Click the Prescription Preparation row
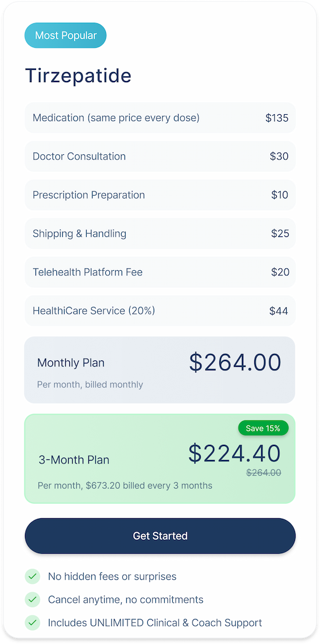The height and width of the screenshot is (644, 320). pyautogui.click(x=160, y=194)
